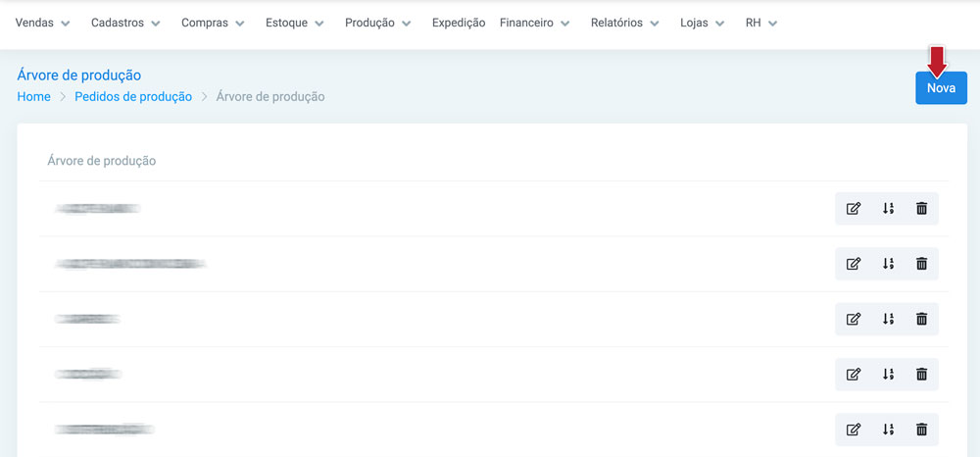The image size is (980, 457).
Task: Open sort order for second tree row
Action: coord(888,264)
